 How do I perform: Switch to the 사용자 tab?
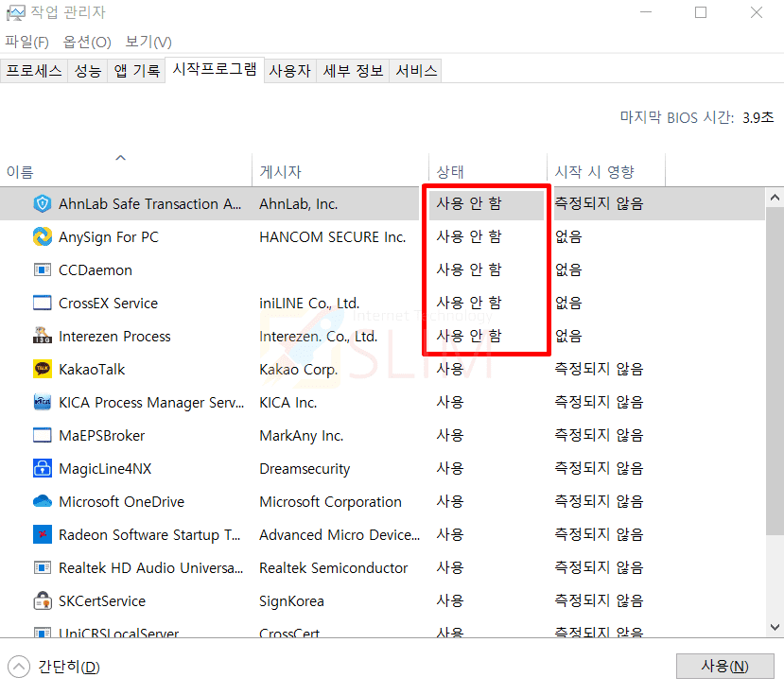[290, 71]
